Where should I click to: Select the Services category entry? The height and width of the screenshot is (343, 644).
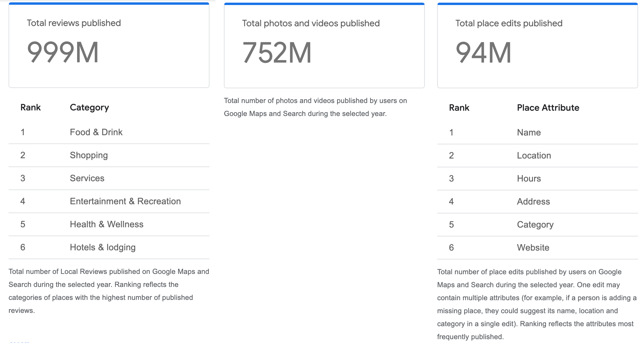tap(87, 178)
